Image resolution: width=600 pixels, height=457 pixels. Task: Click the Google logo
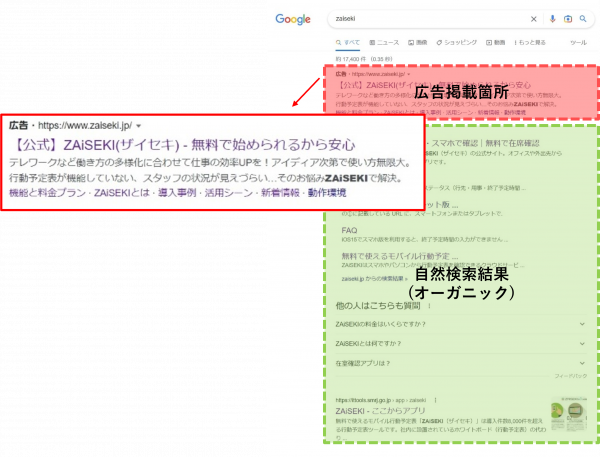tap(293, 19)
